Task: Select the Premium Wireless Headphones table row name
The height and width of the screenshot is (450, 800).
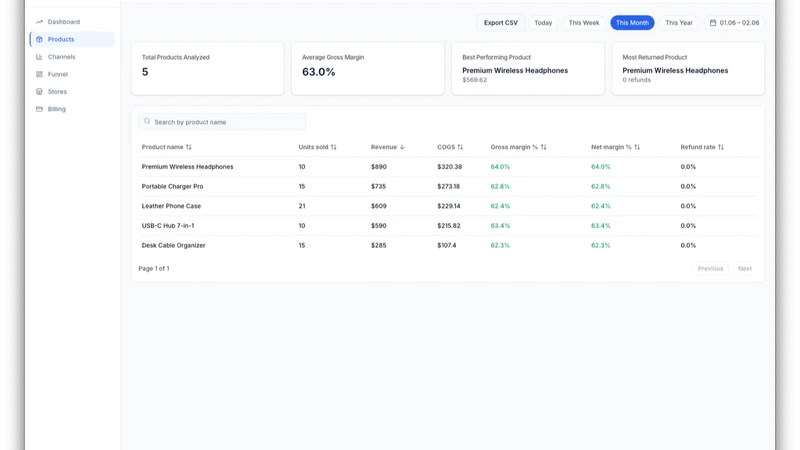Action: [187, 167]
